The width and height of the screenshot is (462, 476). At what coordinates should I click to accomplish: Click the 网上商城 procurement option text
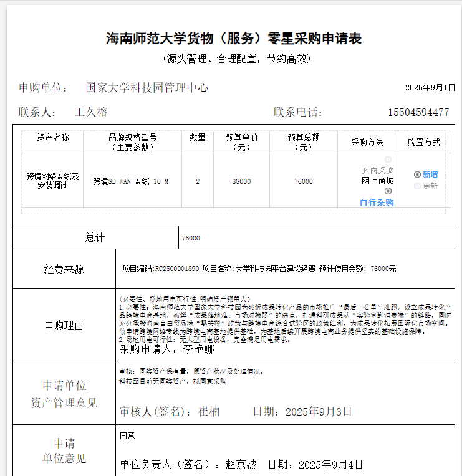click(x=377, y=181)
